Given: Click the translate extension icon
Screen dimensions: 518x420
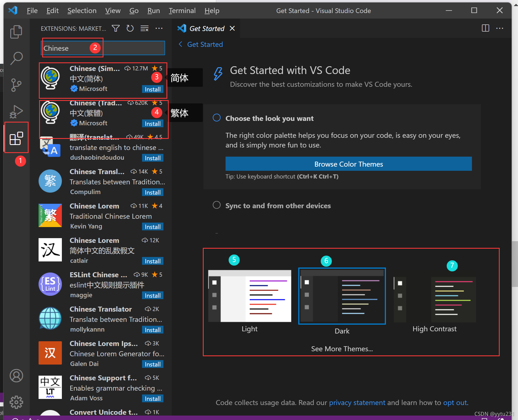Looking at the screenshot, I should click(50, 147).
